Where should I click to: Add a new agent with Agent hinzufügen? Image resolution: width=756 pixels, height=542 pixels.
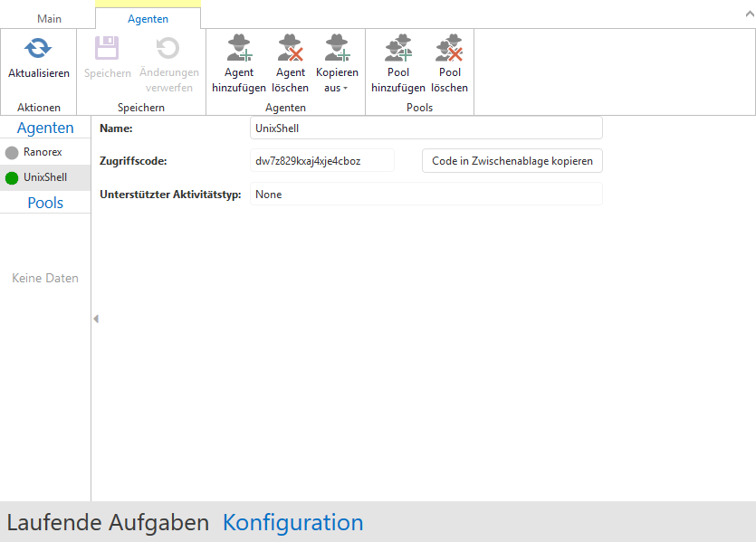[239, 49]
